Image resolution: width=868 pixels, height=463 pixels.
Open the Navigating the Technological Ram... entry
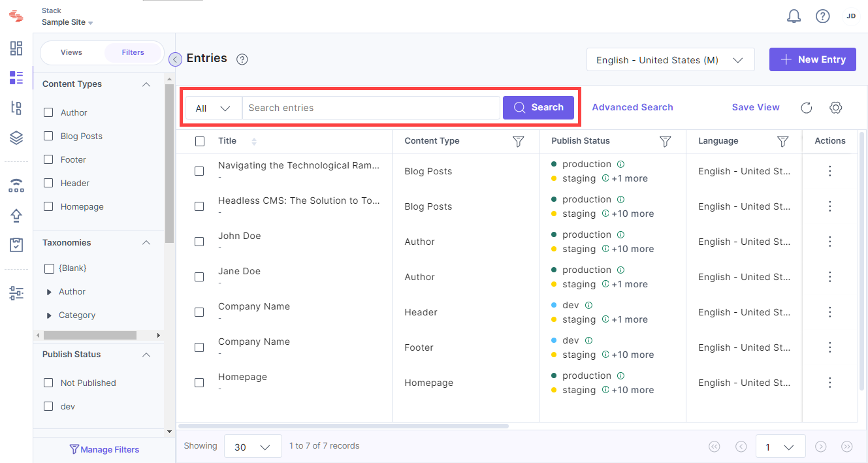click(x=298, y=165)
